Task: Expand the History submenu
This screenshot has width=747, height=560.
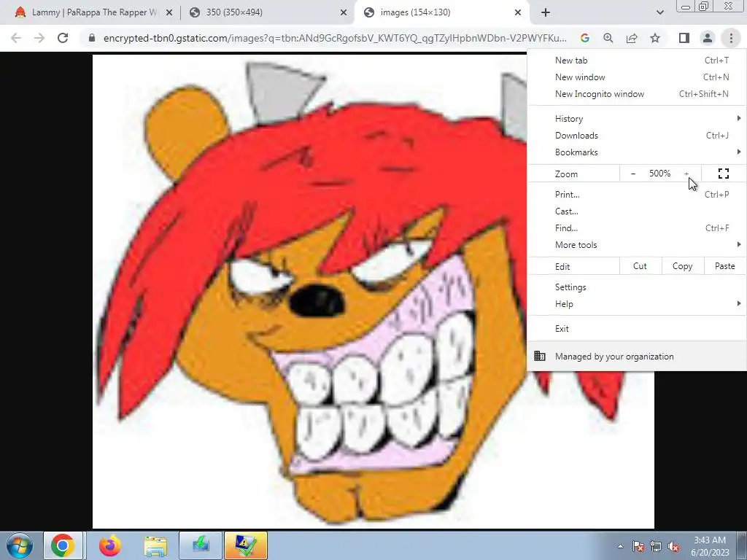Action: click(x=636, y=119)
